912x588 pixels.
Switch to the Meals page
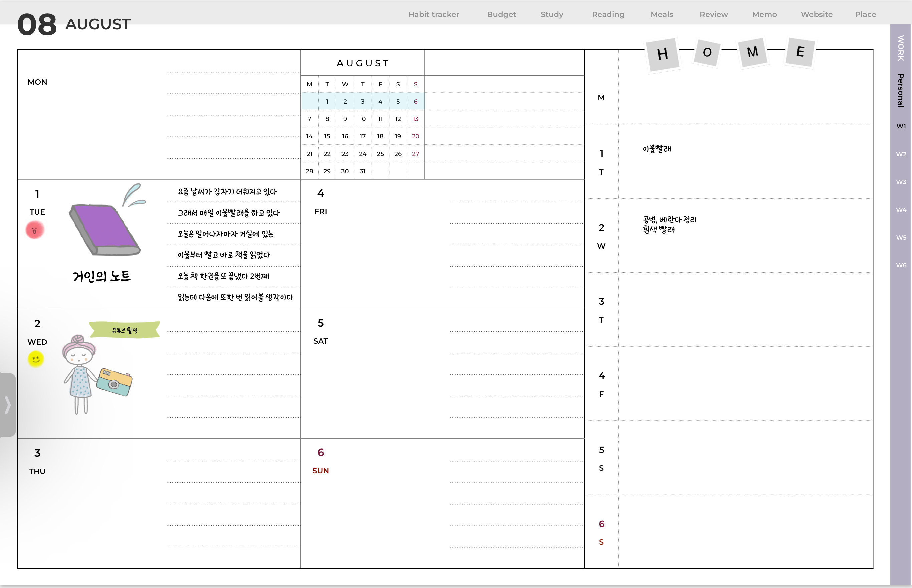click(x=662, y=14)
